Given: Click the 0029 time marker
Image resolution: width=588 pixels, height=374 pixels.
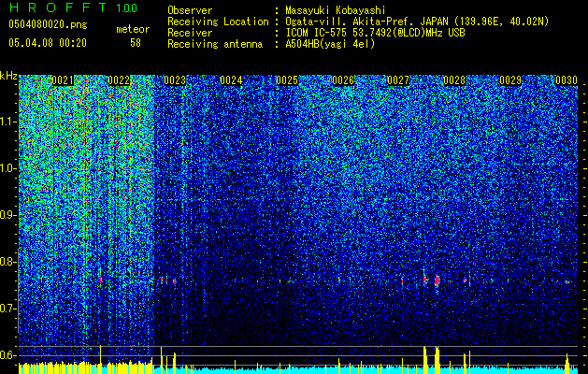Looking at the screenshot, I should click(510, 80).
